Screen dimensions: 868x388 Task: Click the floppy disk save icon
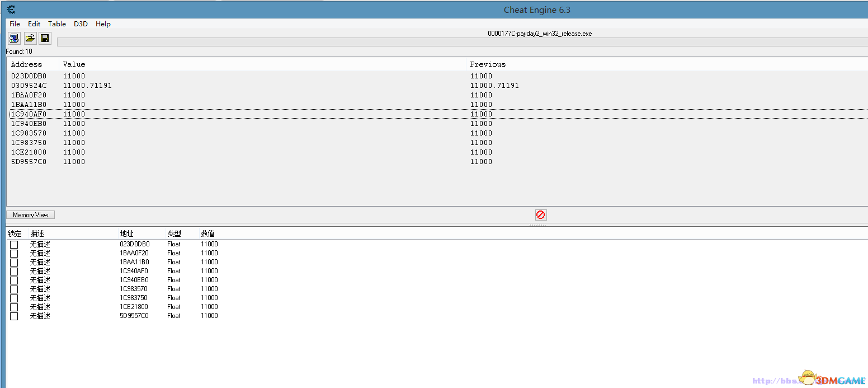(x=45, y=38)
